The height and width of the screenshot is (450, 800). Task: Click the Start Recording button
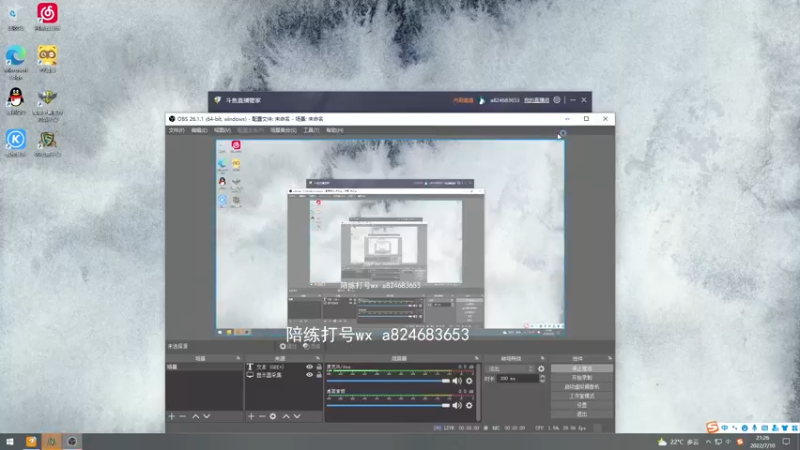click(582, 378)
